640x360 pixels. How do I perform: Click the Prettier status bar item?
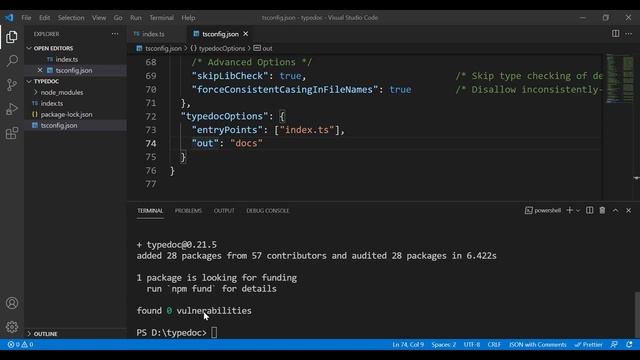point(588,345)
